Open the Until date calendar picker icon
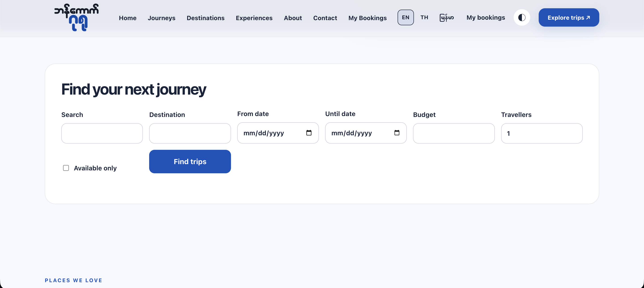The image size is (644, 288). tap(397, 133)
